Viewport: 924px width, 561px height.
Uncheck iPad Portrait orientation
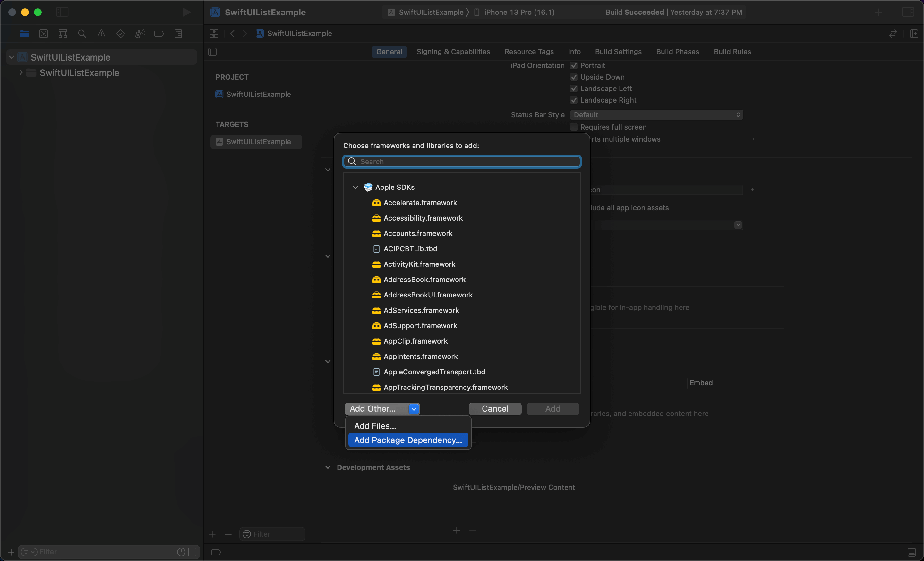point(574,66)
